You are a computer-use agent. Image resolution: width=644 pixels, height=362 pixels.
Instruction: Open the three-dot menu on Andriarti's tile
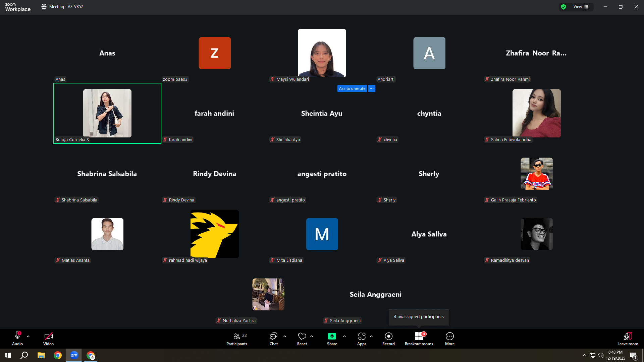point(372,88)
